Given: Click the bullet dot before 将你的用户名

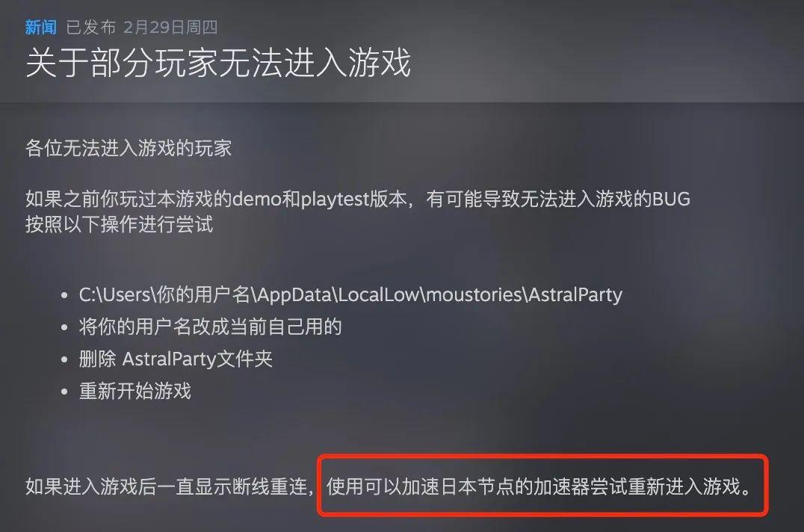Looking at the screenshot, I should [x=64, y=327].
